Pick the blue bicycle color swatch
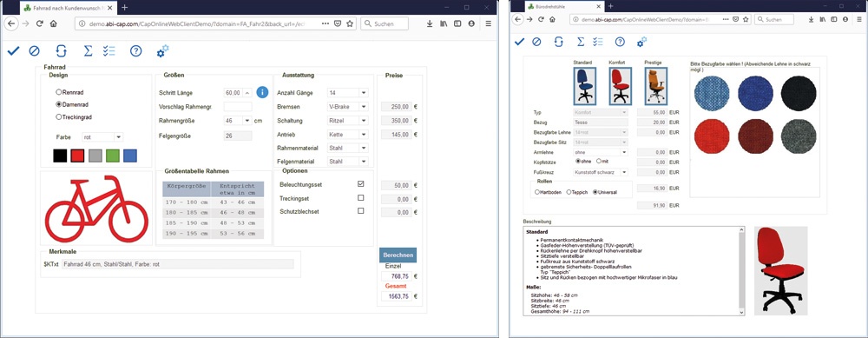The width and height of the screenshot is (868, 338). click(x=130, y=156)
